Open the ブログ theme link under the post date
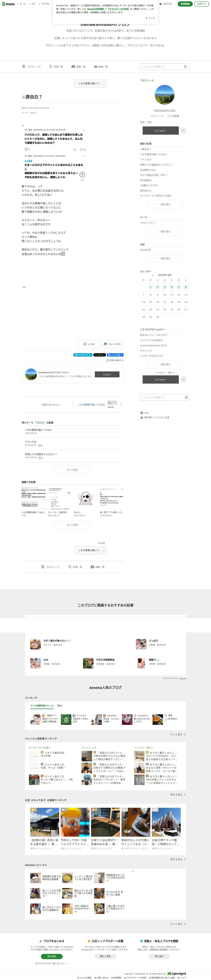The height and width of the screenshot is (980, 211). click(x=33, y=113)
